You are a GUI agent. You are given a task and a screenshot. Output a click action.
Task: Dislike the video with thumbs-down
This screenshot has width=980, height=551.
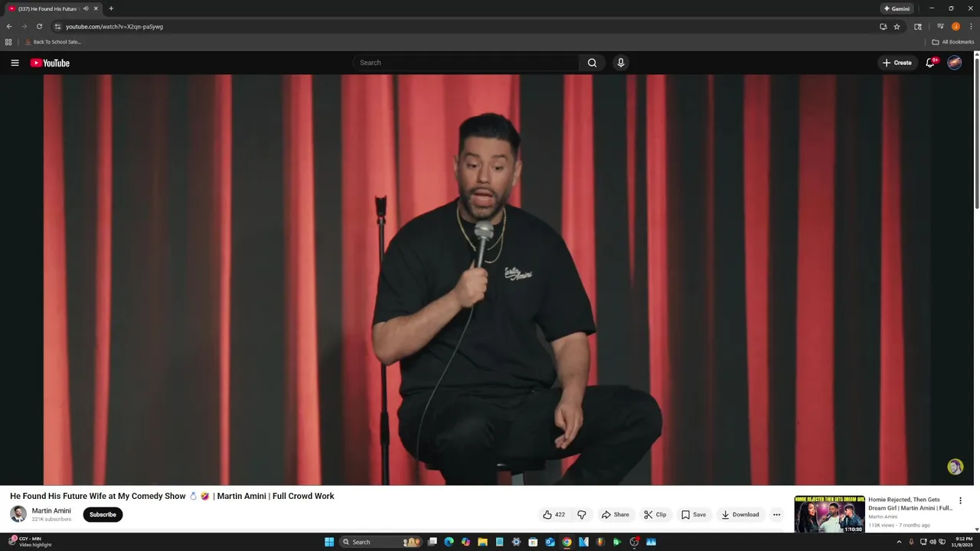581,514
